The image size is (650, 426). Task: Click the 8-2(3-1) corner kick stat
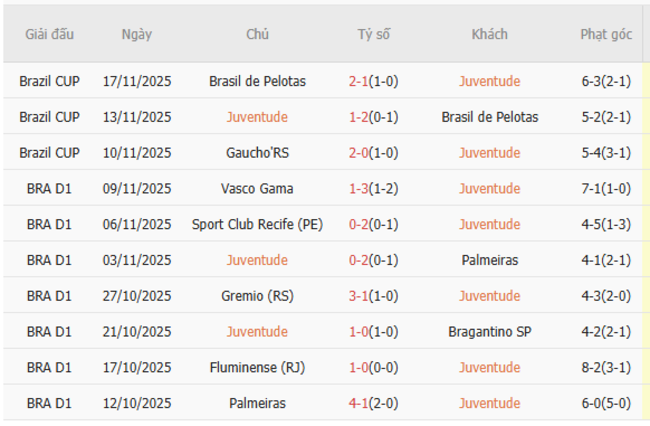606,368
